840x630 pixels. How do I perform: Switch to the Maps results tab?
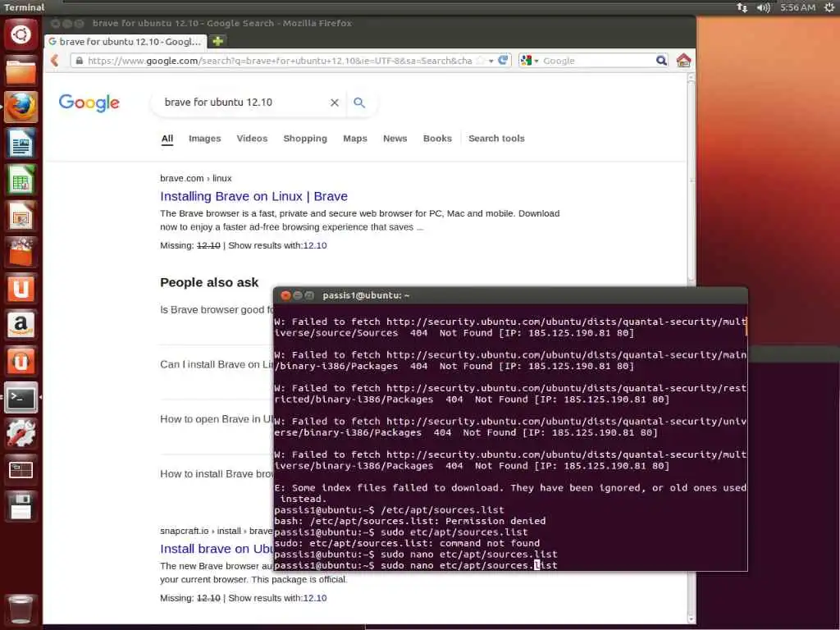coord(354,138)
